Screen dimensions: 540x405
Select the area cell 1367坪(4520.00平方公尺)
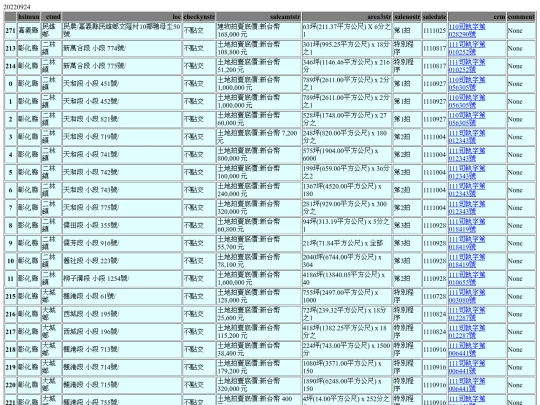tap(347, 190)
